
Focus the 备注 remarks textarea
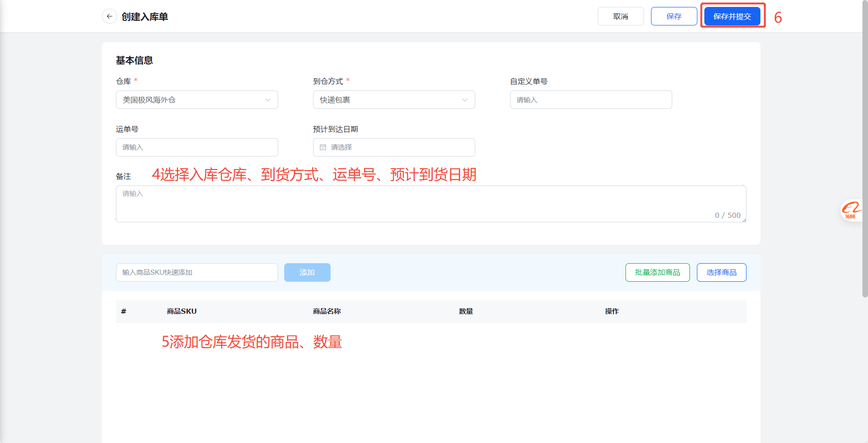431,204
